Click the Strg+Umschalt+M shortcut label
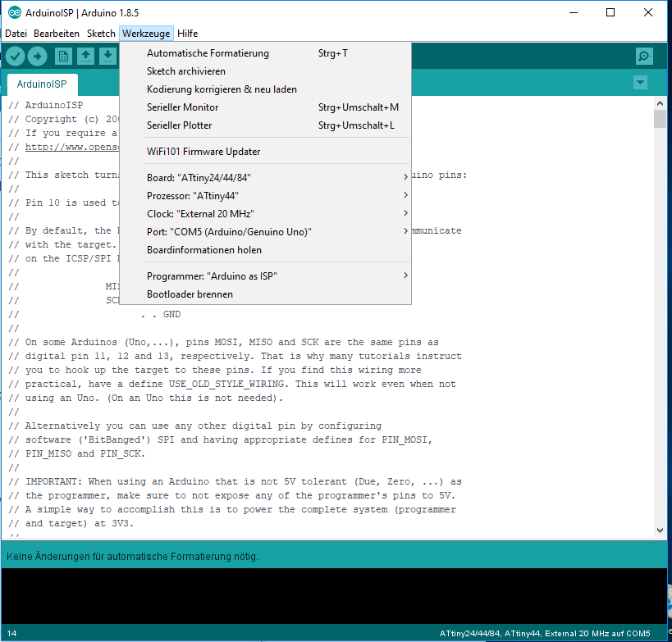 tap(359, 107)
